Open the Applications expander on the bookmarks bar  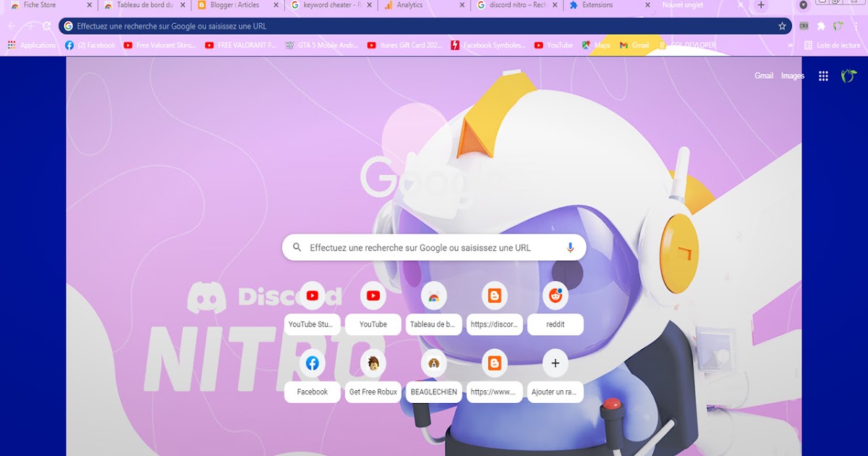[31, 45]
